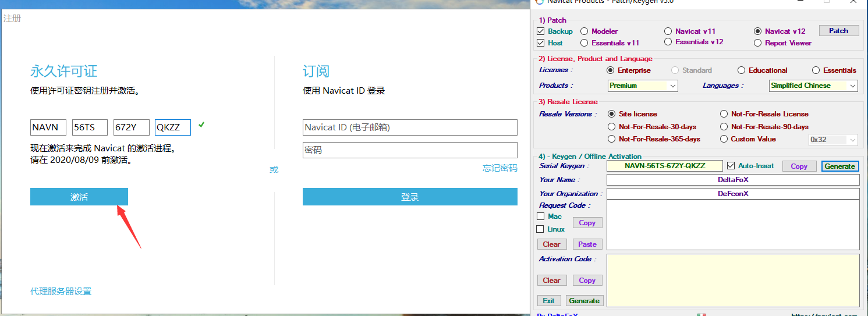Click inside the Request Code text area
Image resolution: width=868 pixels, height=316 pixels.
733,225
